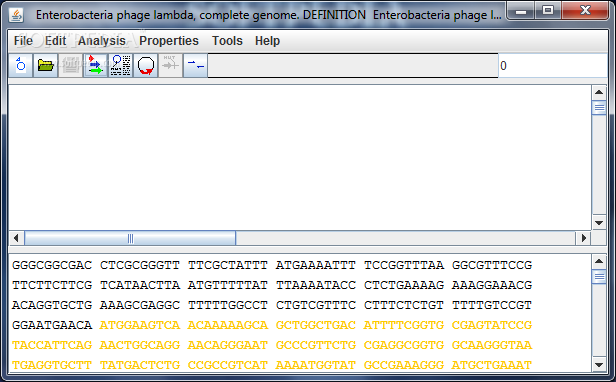The width and height of the screenshot is (616, 382).
Task: Click highlighted sequence block CGAGGCGGTG
Action: (404, 345)
